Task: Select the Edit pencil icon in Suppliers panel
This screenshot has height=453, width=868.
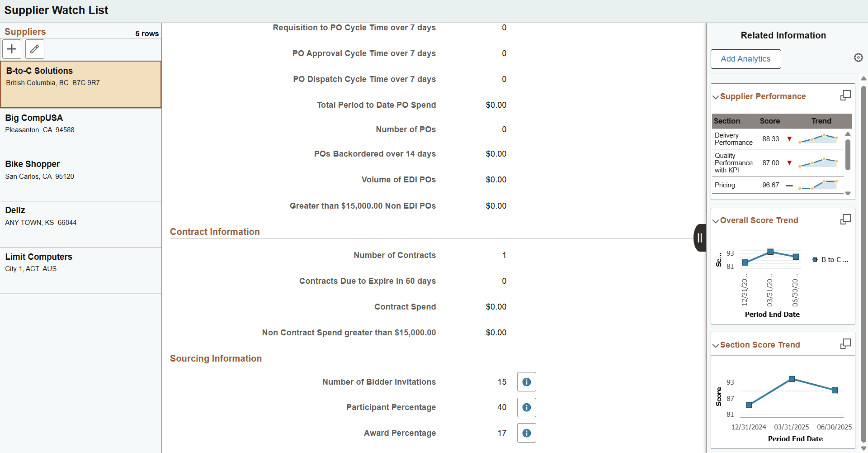Action: point(34,49)
